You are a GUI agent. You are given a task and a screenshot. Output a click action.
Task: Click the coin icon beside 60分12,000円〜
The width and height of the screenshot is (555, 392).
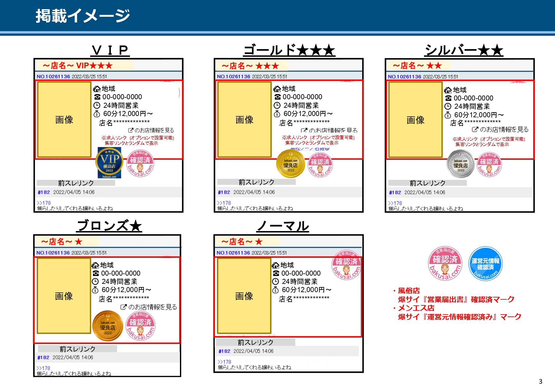tap(97, 113)
